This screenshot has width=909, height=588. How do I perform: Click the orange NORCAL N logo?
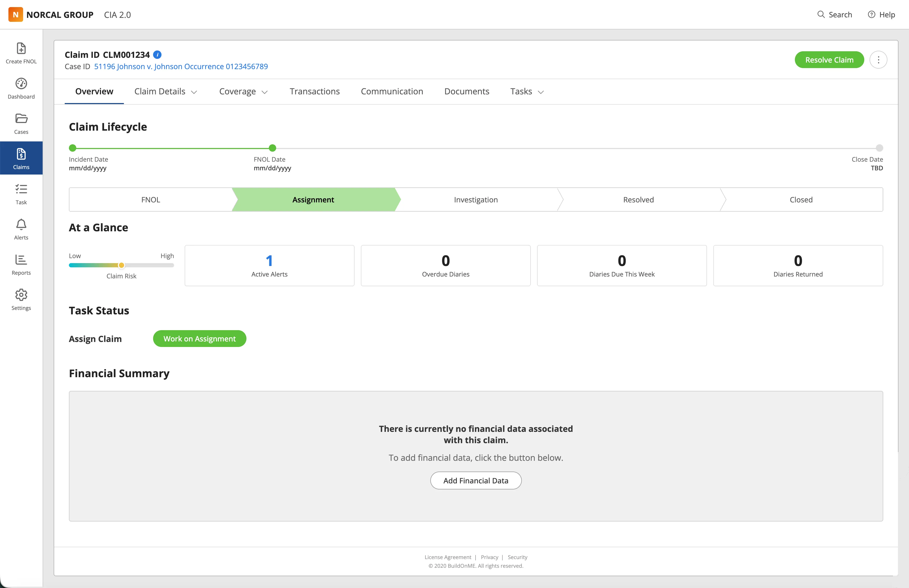(16, 14)
